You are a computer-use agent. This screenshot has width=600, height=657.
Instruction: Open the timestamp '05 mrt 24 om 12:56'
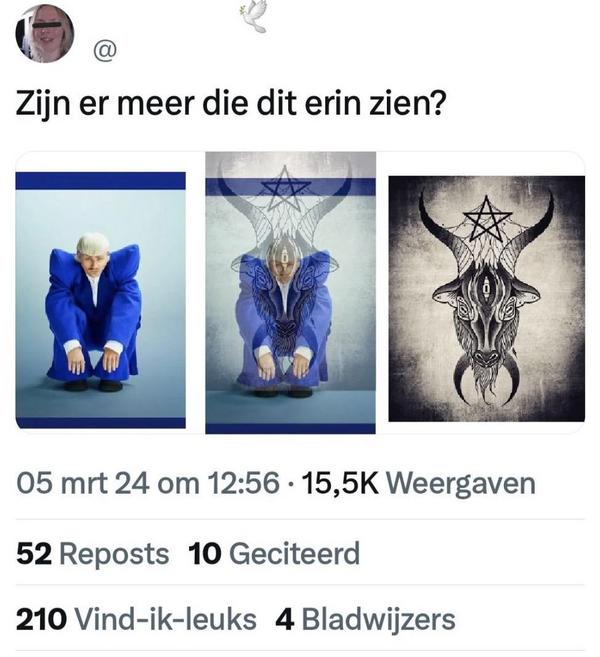(x=148, y=483)
